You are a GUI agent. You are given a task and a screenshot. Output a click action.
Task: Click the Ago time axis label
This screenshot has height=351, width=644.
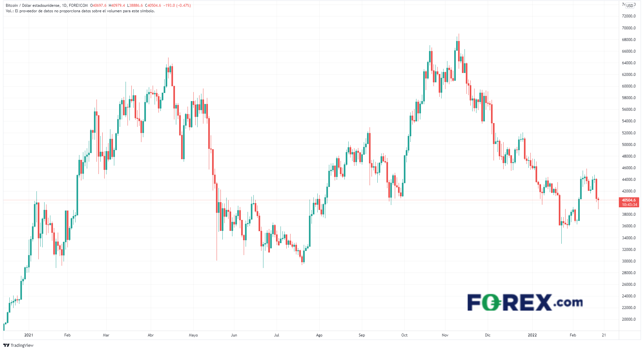click(x=319, y=335)
